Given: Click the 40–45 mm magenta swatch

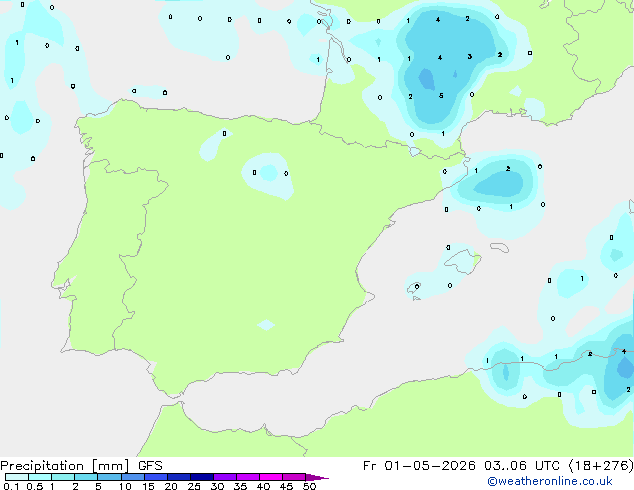Looking at the screenshot, I should [271, 477].
